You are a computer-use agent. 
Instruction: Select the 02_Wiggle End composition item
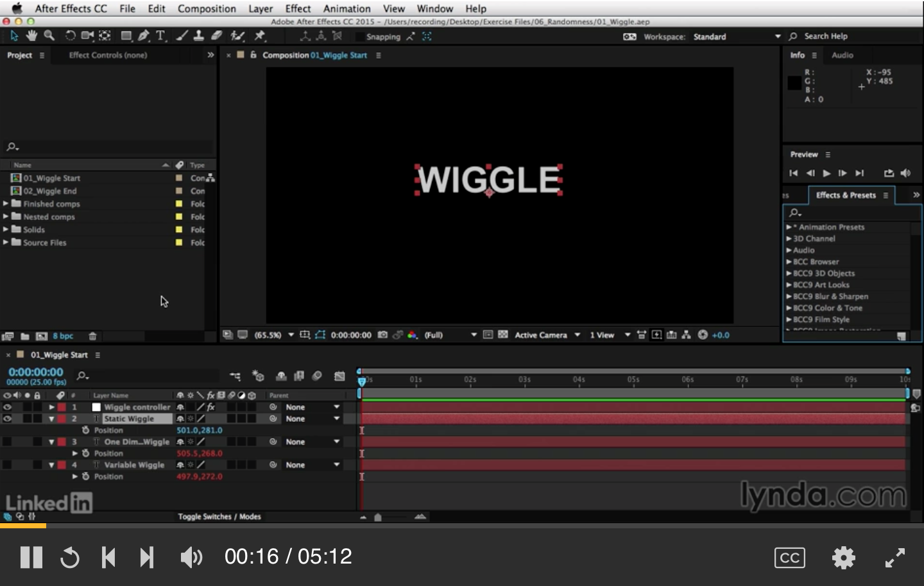click(50, 191)
